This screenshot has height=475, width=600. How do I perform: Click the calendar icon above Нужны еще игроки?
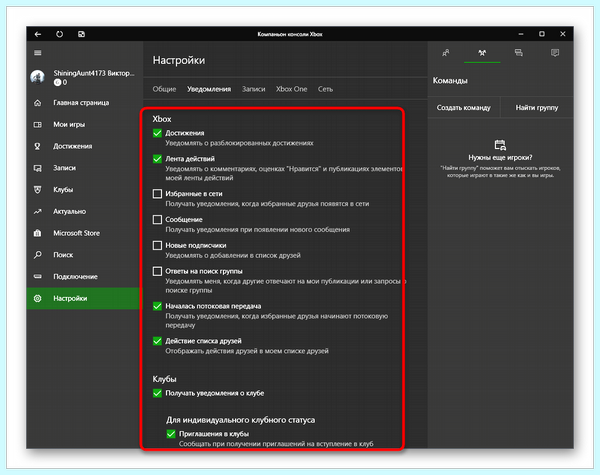(x=500, y=145)
